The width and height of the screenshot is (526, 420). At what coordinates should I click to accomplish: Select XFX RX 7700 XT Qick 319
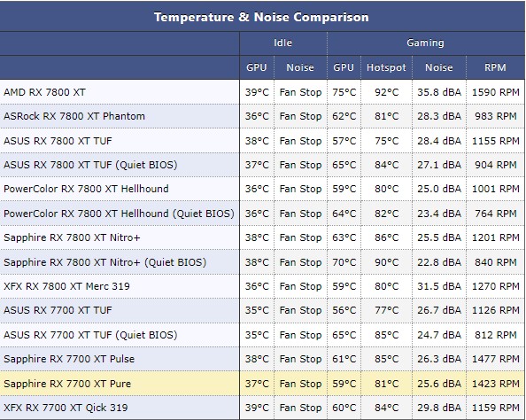(x=66, y=408)
